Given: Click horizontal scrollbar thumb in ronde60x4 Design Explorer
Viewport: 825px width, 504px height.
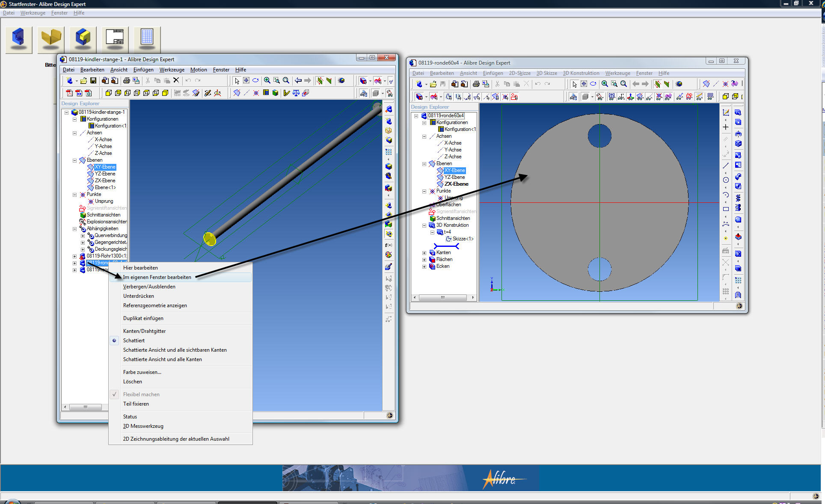Looking at the screenshot, I should (x=442, y=297).
